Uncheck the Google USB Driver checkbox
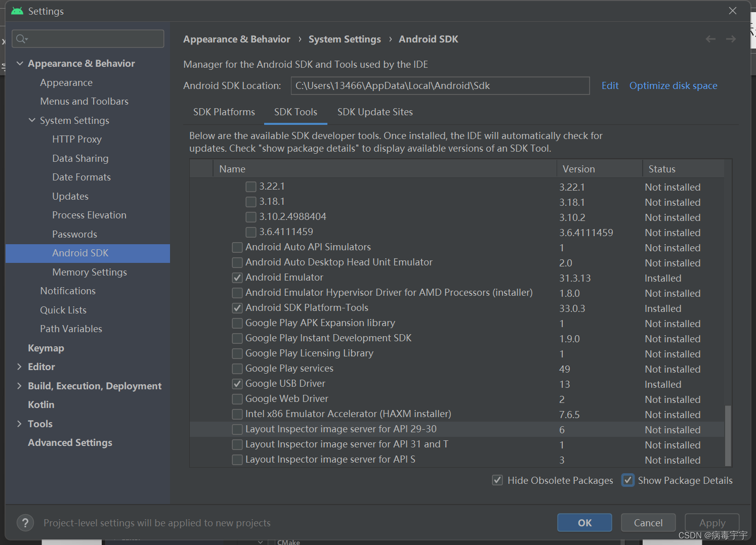This screenshot has width=756, height=545. (237, 384)
